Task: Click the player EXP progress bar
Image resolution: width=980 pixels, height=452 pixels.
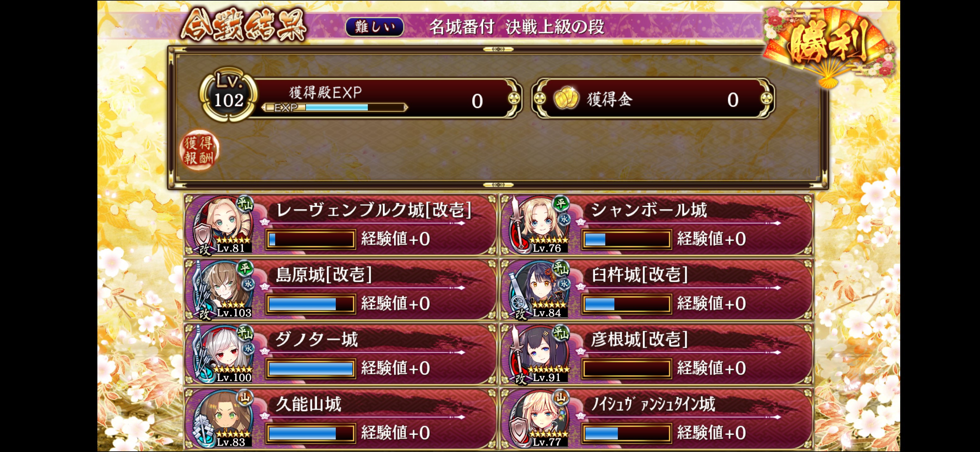Action: [335, 108]
